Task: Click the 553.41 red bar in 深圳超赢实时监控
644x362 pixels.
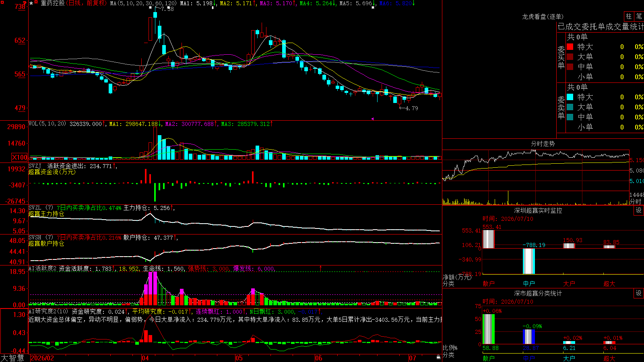Action: coord(489,239)
